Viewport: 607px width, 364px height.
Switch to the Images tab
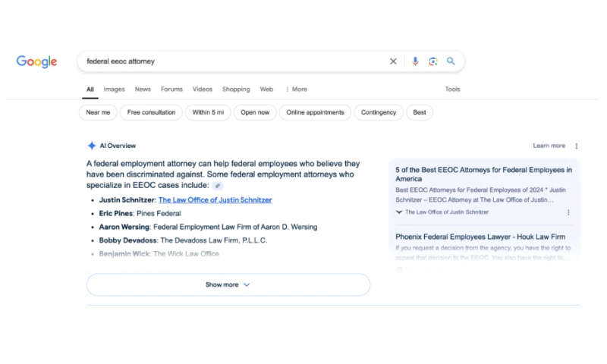coord(114,89)
